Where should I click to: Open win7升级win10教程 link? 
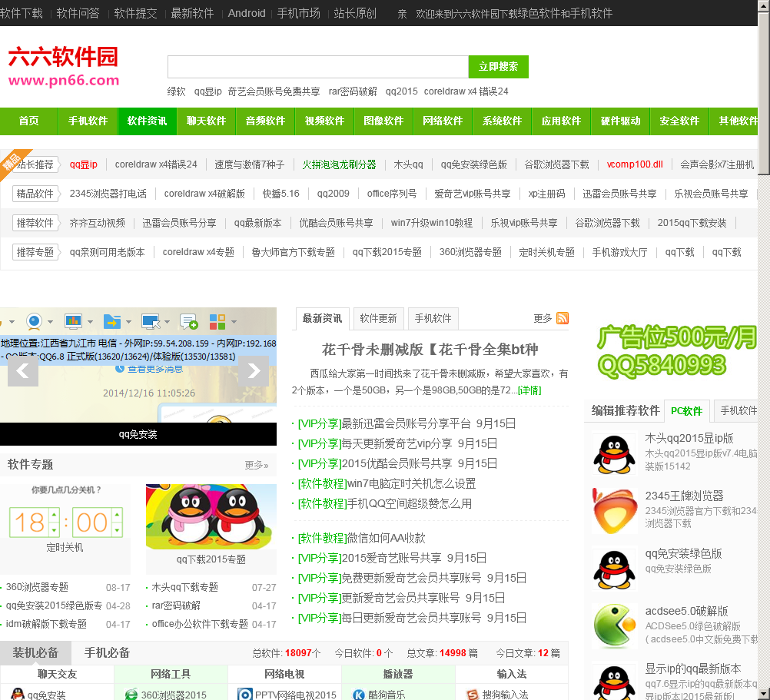pos(432,223)
